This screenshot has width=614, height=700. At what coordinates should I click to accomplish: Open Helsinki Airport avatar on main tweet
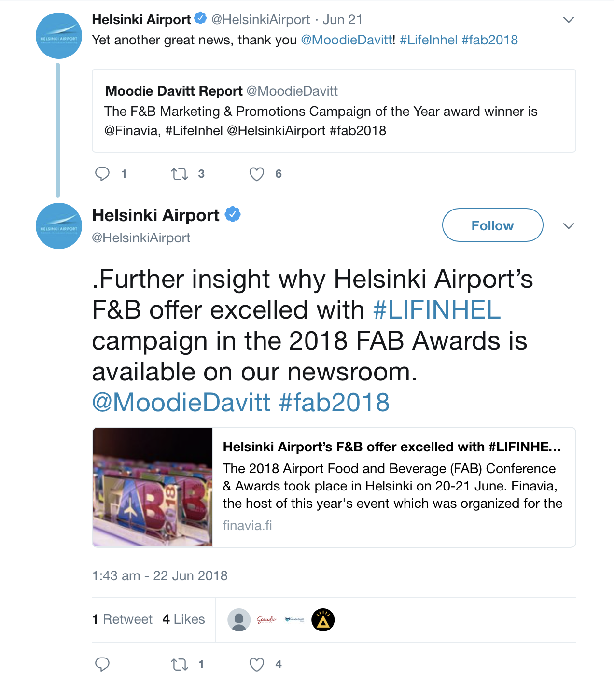59,226
